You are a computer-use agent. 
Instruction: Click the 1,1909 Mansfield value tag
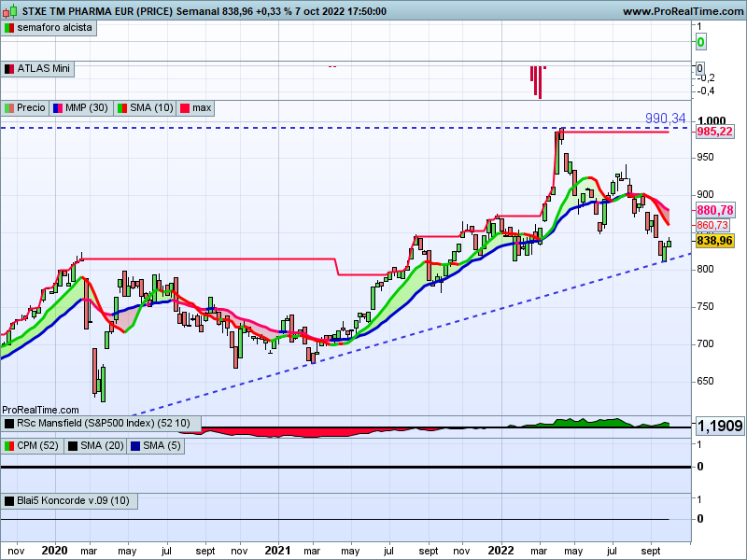(719, 426)
